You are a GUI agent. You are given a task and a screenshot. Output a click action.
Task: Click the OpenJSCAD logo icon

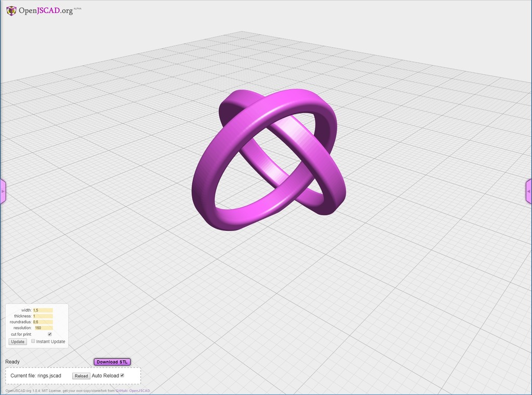11,11
